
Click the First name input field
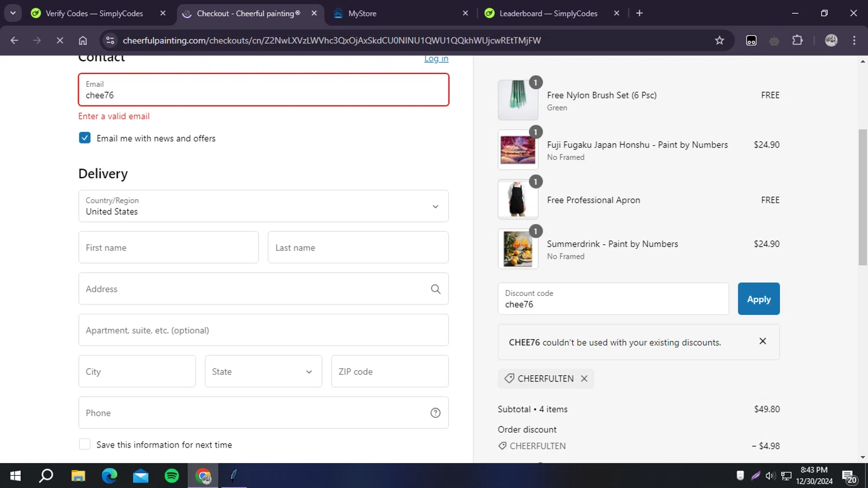pyautogui.click(x=168, y=248)
